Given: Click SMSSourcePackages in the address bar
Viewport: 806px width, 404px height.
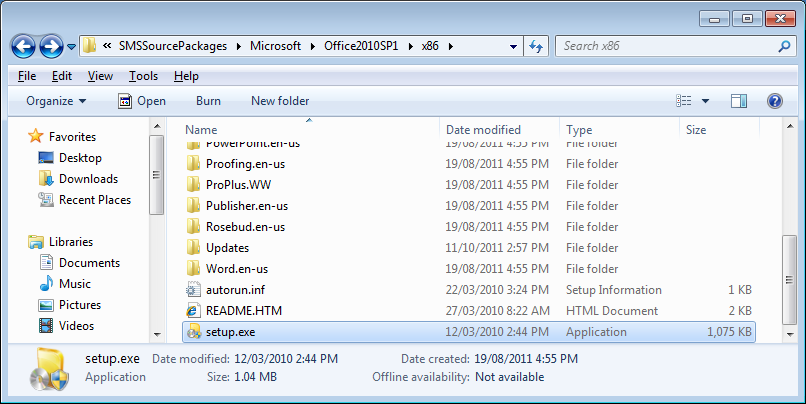Looking at the screenshot, I should (x=173, y=46).
